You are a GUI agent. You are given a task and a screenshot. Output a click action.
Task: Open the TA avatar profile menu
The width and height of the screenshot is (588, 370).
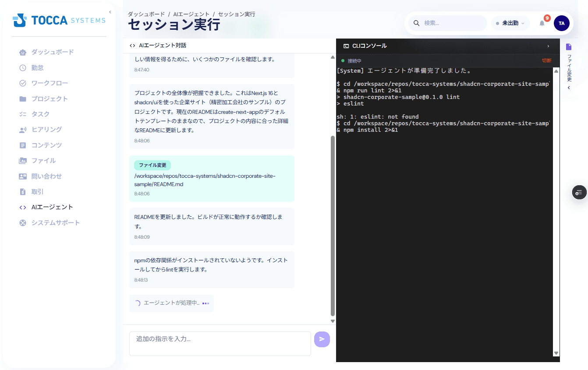tap(562, 23)
